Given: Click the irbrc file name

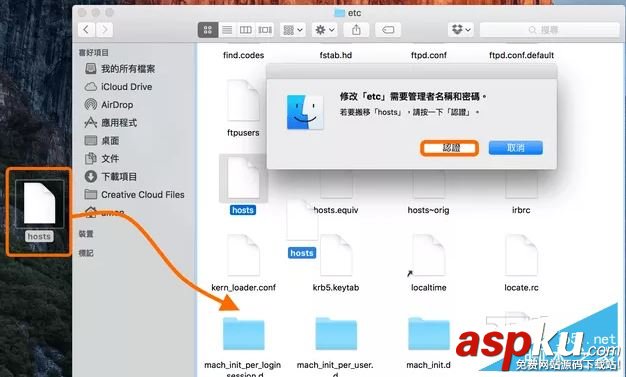Looking at the screenshot, I should (x=521, y=210).
